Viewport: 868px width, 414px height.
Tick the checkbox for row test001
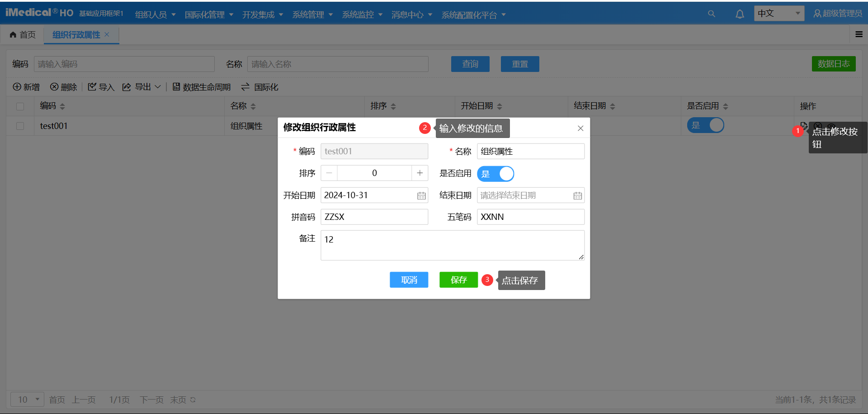[x=20, y=126]
